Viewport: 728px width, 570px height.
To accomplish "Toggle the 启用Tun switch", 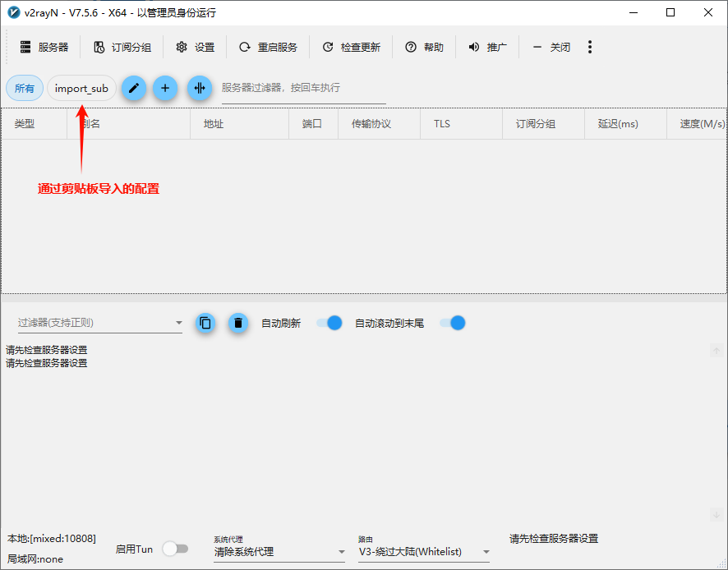I will point(176,549).
